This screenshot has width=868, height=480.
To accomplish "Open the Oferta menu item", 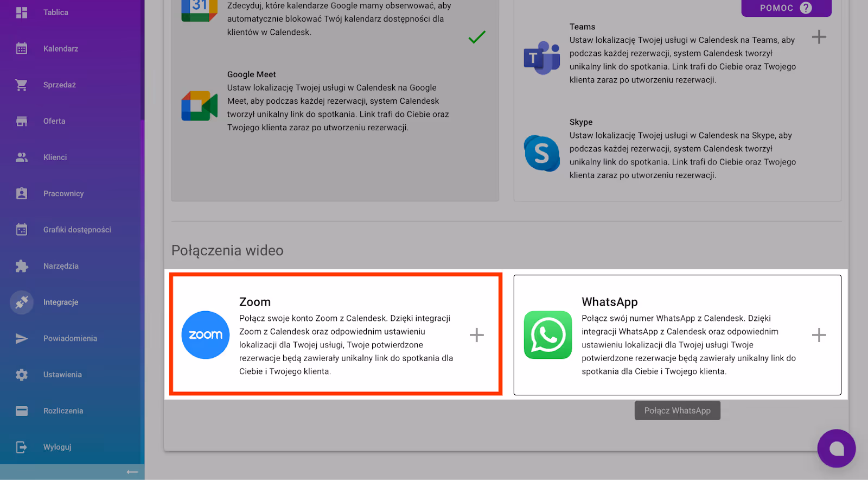I will point(54,121).
